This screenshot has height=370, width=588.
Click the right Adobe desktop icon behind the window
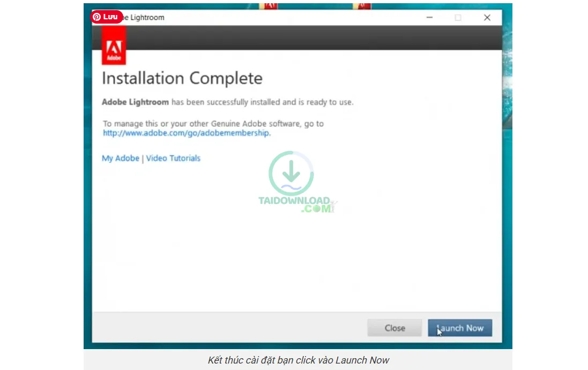click(x=363, y=6)
